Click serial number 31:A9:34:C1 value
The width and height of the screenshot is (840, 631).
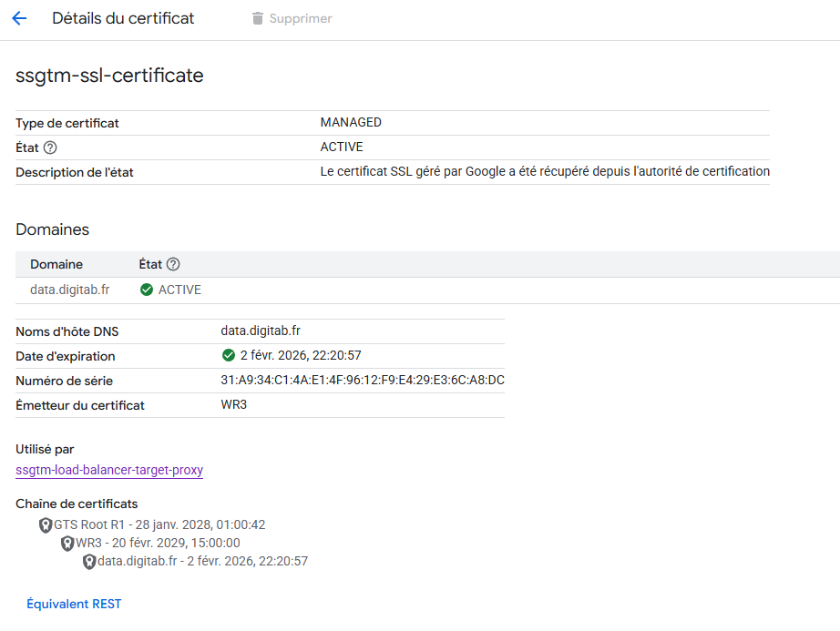point(363,380)
